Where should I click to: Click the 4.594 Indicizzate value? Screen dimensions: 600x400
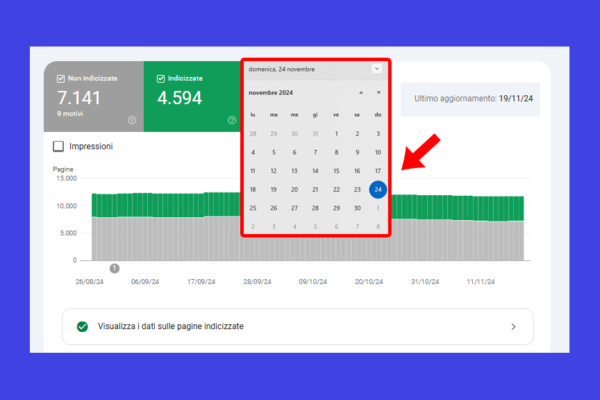[x=179, y=98]
